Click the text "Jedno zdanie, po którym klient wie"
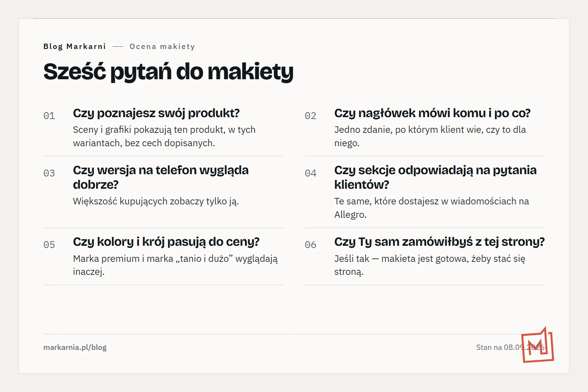Viewport: 588px width, 392px height. click(x=408, y=130)
